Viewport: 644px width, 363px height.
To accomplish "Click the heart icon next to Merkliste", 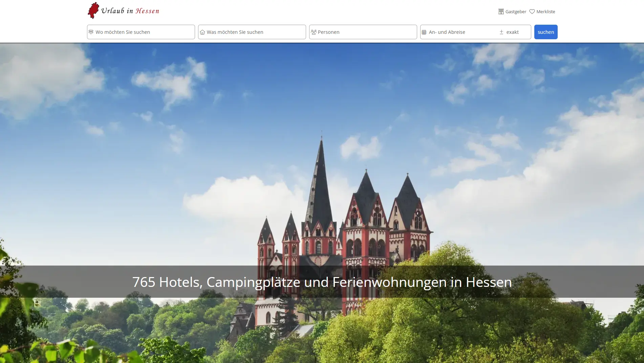I will pyautogui.click(x=532, y=11).
